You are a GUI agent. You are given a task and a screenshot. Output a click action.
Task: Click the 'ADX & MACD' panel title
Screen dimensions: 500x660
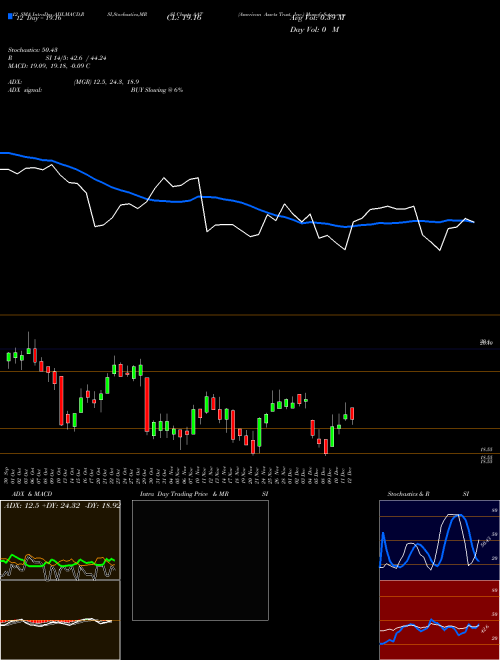[32, 494]
